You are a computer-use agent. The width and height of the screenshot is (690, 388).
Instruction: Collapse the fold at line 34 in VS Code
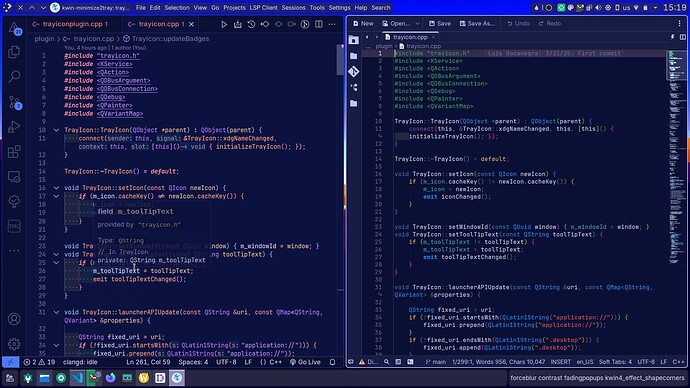click(x=56, y=345)
